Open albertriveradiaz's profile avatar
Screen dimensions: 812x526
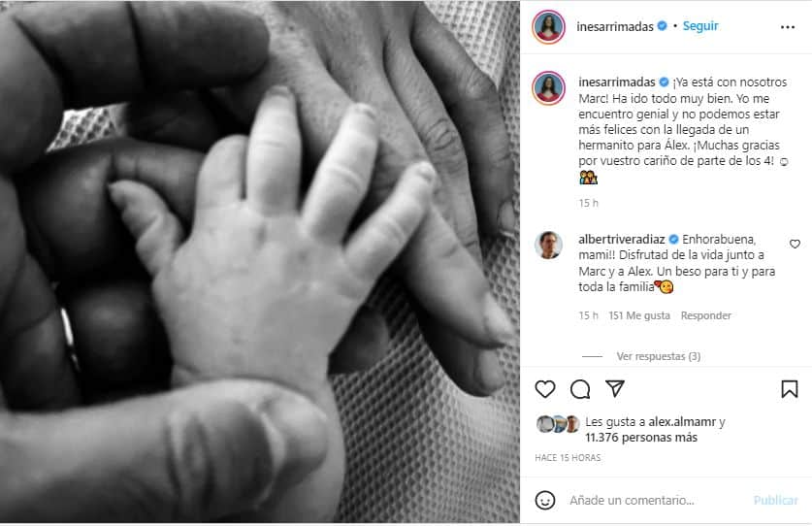pyautogui.click(x=548, y=245)
